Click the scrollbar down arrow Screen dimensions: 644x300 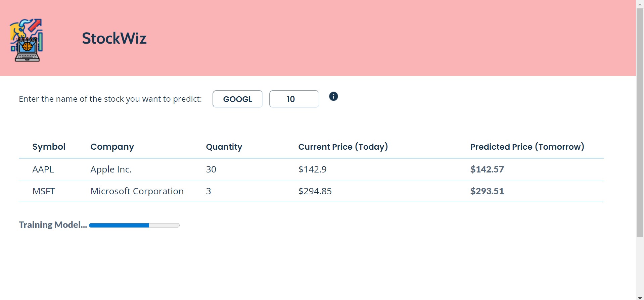[x=640, y=298]
